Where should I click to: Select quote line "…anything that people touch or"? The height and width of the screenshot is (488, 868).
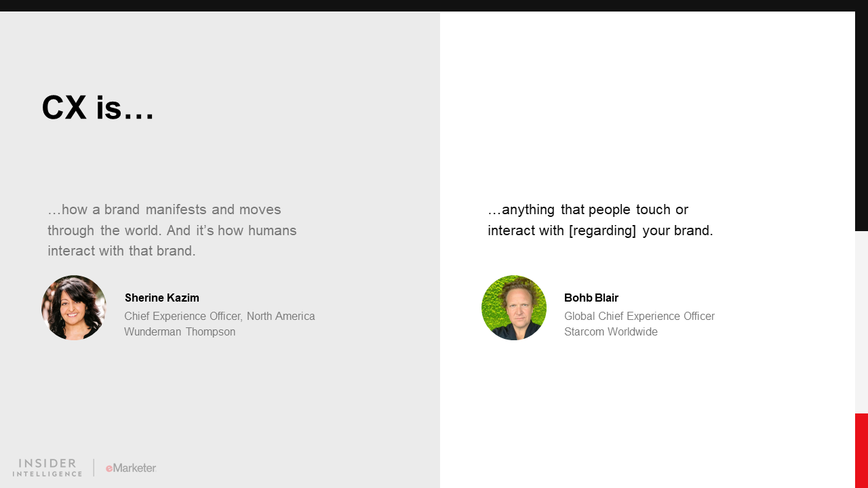click(x=588, y=210)
